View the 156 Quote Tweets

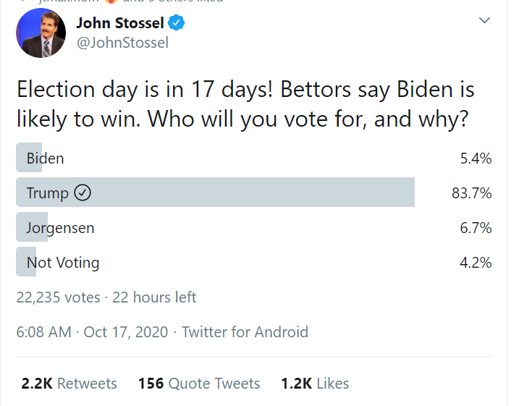[199, 384]
